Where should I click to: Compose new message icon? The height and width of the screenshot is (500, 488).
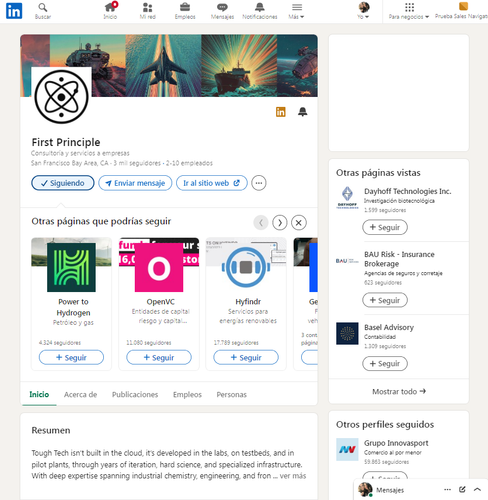[x=462, y=490]
